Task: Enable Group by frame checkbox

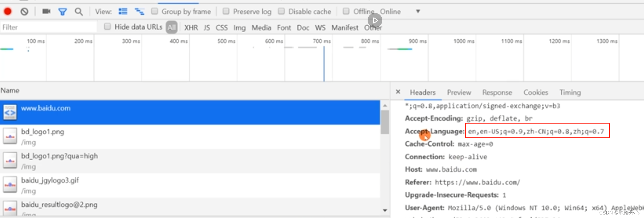Action: 155,11
